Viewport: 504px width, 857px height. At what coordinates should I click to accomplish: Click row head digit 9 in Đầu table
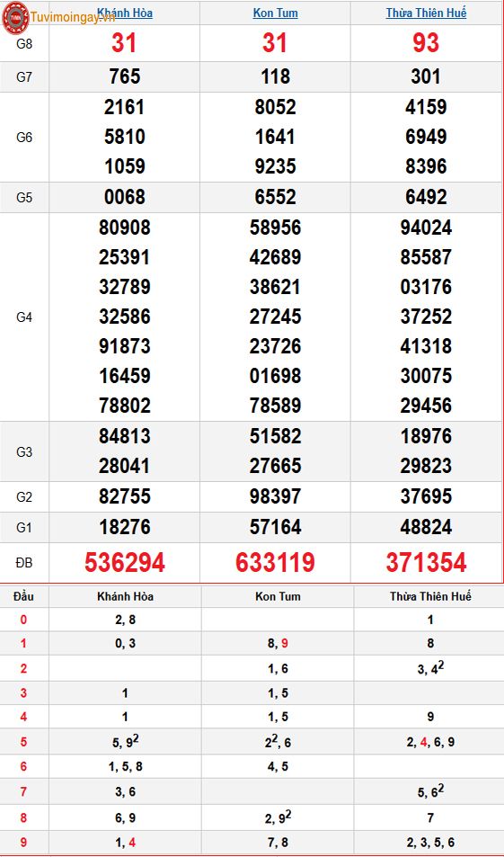23,843
